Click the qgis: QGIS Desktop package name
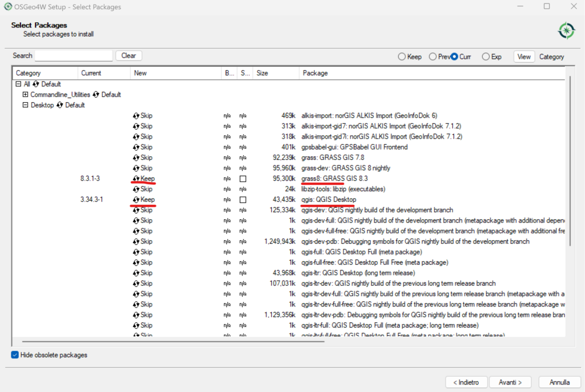 tap(328, 200)
